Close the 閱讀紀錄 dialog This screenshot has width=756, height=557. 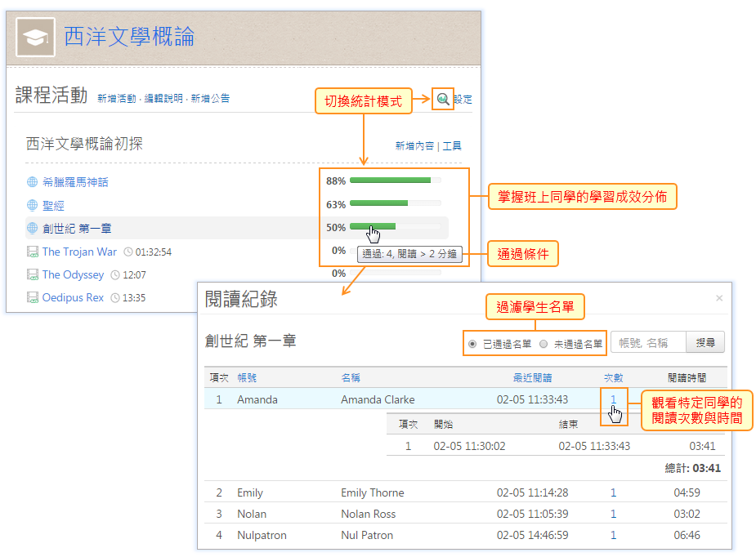pos(719,298)
